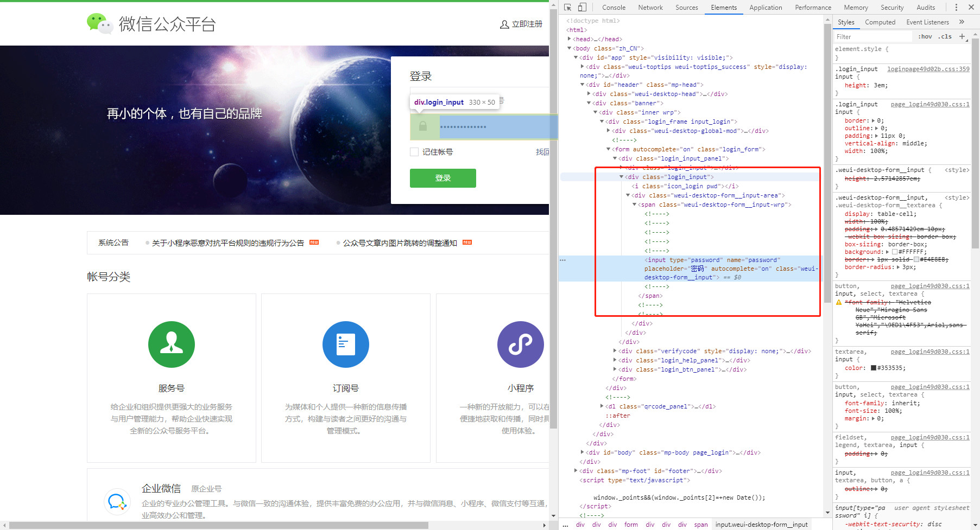The image size is (980, 530).
Task: Select the script type="text/javascript" DOM line
Action: pos(635,480)
